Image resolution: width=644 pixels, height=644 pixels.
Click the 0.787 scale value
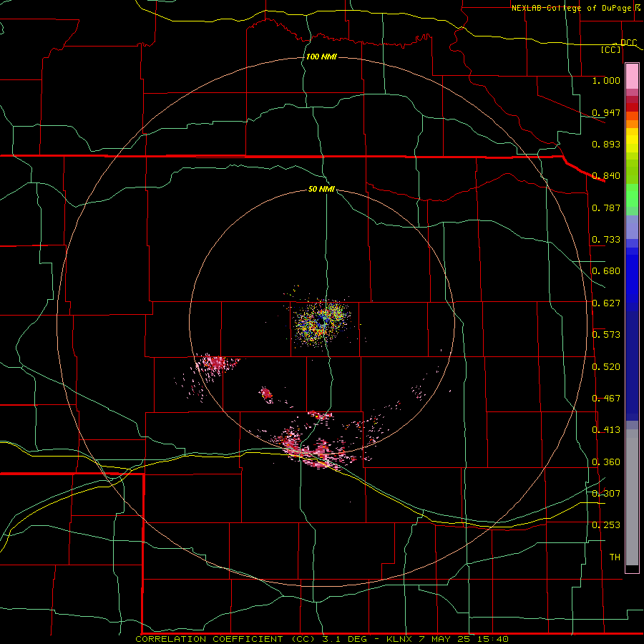(606, 208)
